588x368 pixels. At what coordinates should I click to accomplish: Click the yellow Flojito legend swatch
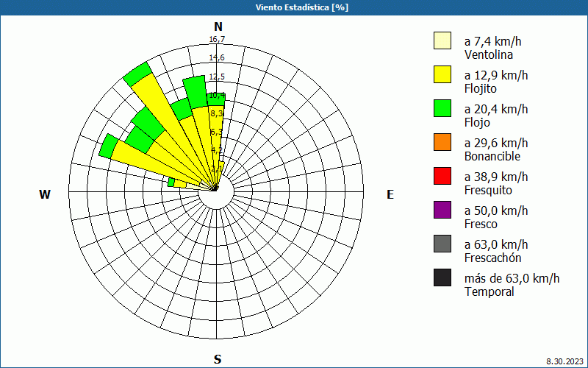pos(442,74)
